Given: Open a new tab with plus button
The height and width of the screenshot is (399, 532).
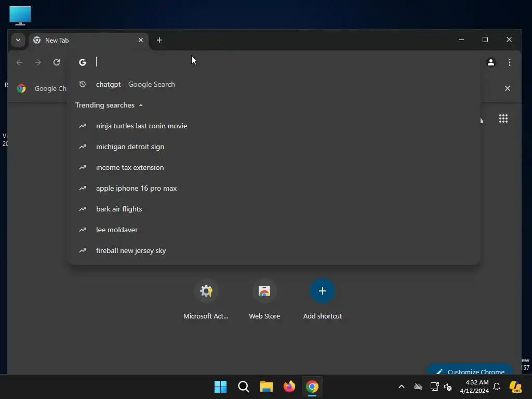Looking at the screenshot, I should 159,40.
